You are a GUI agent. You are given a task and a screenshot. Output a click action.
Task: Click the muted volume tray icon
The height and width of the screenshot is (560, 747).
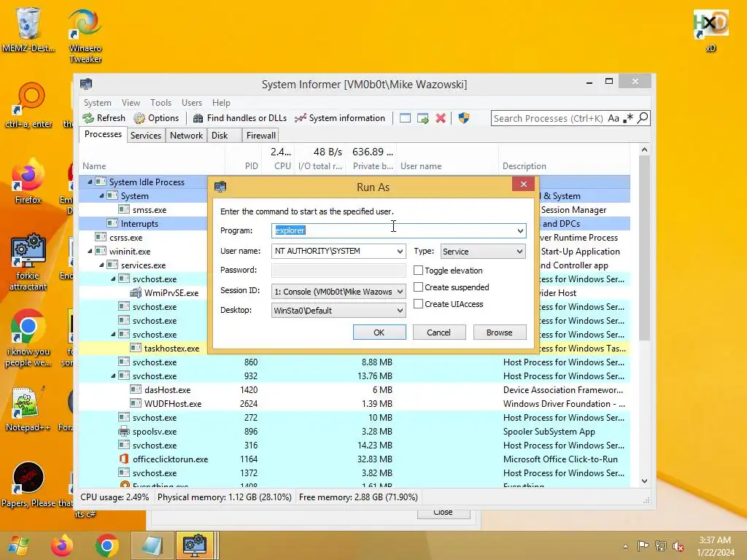click(x=678, y=546)
